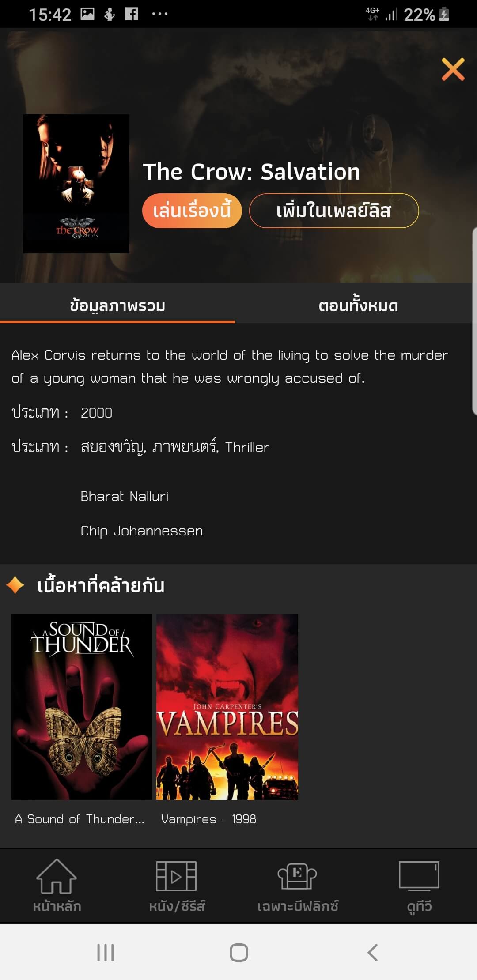This screenshot has height=980, width=477.
Task: Switch to the ตอนทั้งหมด episodes tab
Action: tap(358, 305)
